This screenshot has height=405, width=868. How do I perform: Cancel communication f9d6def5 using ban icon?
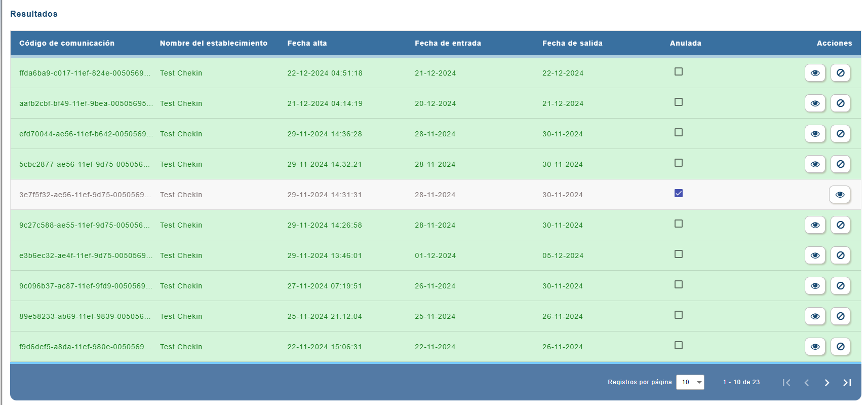click(840, 347)
